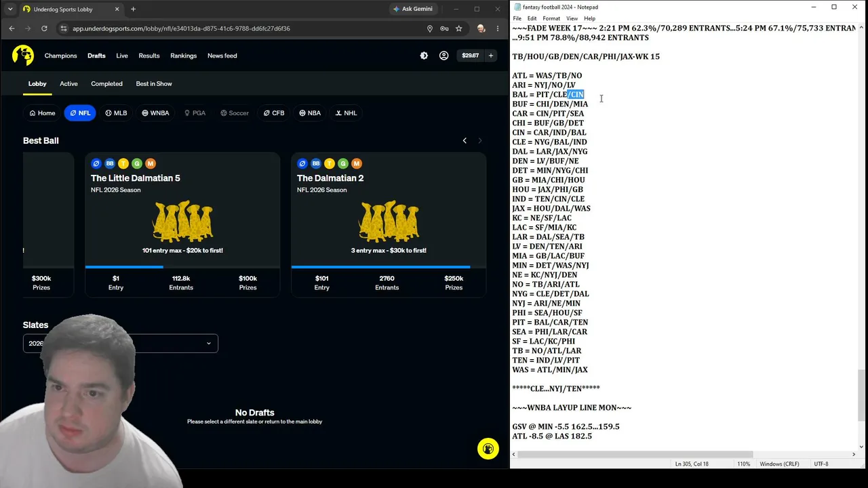Open the Live page link
This screenshot has width=868, height=488.
point(122,56)
